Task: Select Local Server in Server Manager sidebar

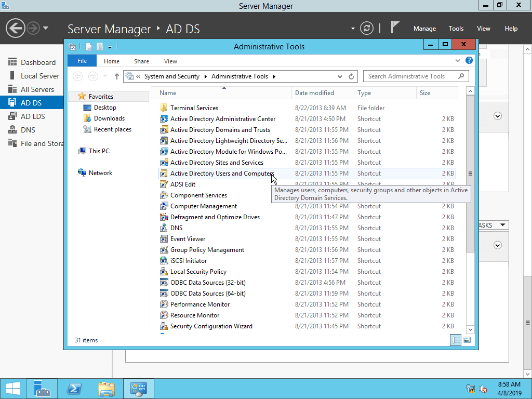Action: (x=32, y=76)
